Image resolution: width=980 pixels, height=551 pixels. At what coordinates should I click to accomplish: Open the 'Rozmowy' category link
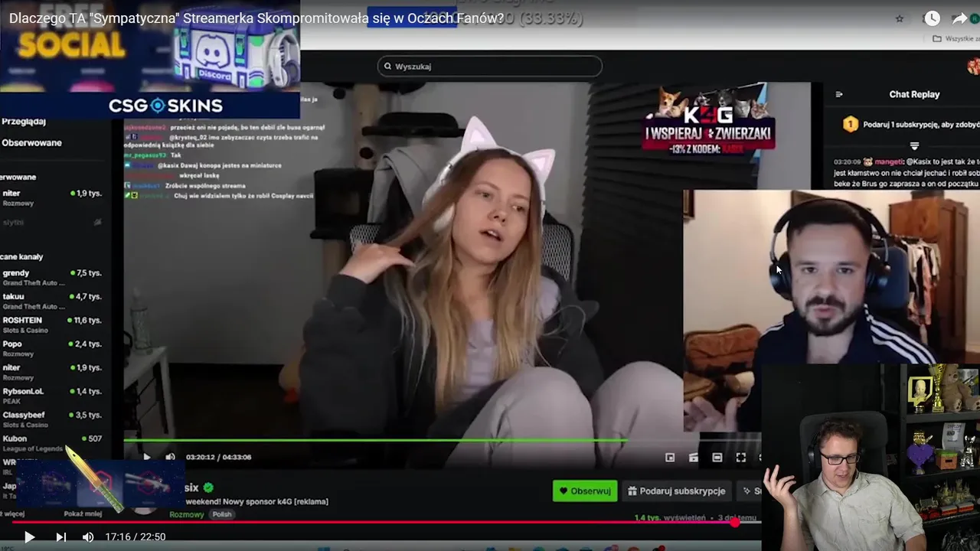[187, 514]
